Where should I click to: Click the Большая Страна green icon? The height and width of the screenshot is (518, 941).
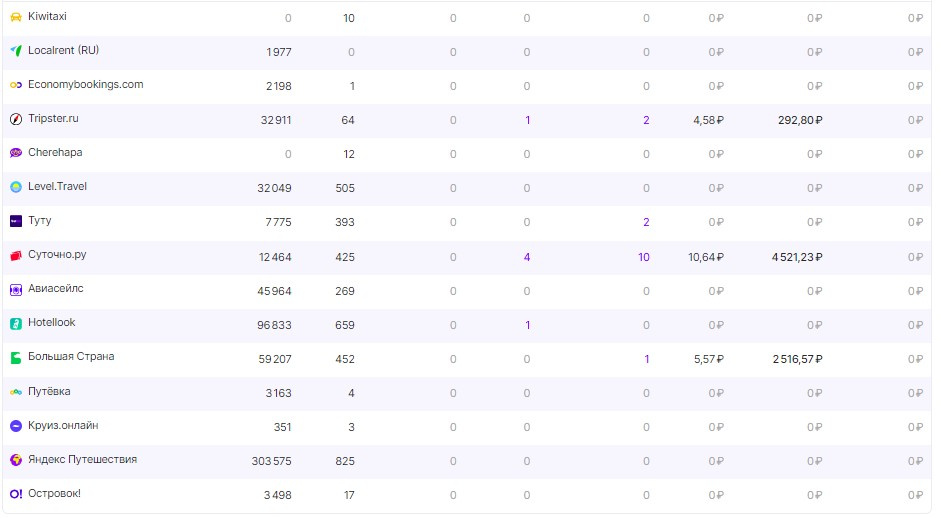(16, 358)
